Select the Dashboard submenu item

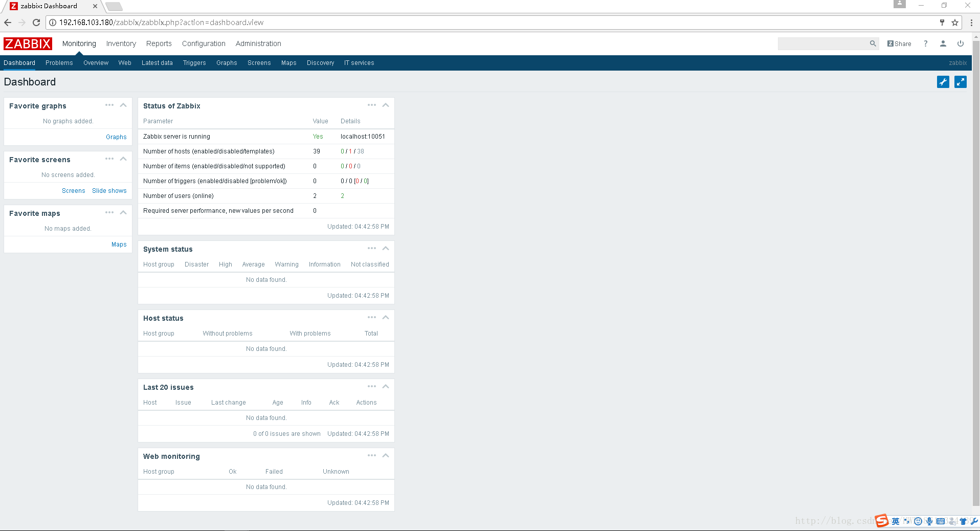[x=19, y=63]
